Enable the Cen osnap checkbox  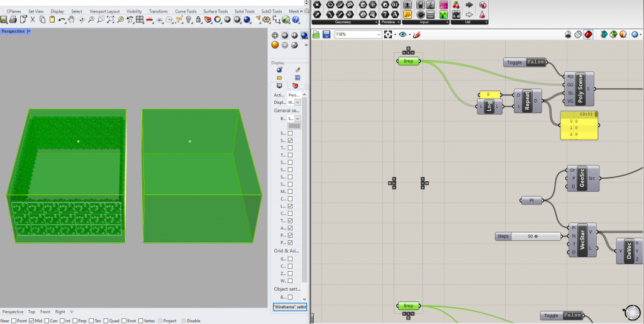47,321
